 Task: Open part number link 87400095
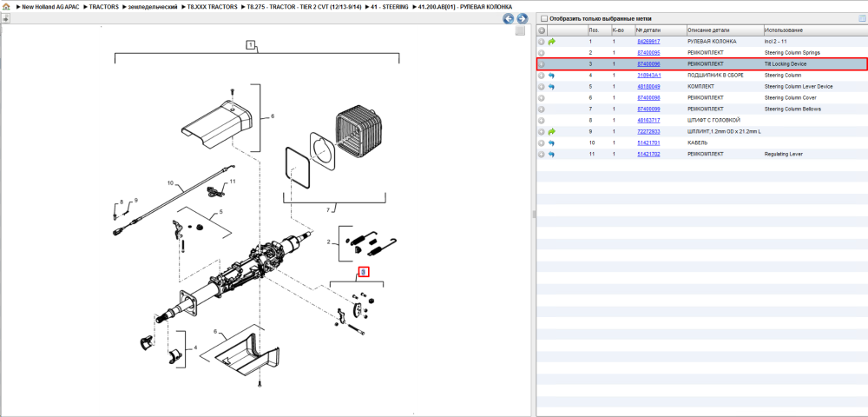648,53
